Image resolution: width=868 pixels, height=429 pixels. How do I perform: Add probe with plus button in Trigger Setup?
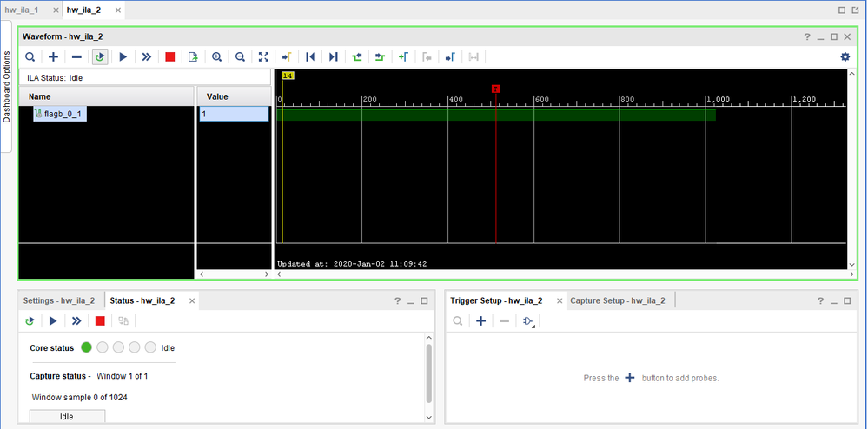coord(480,321)
